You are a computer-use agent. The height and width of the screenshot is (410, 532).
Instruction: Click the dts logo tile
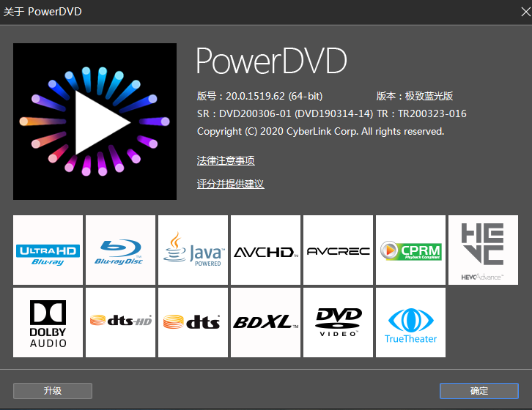click(193, 322)
